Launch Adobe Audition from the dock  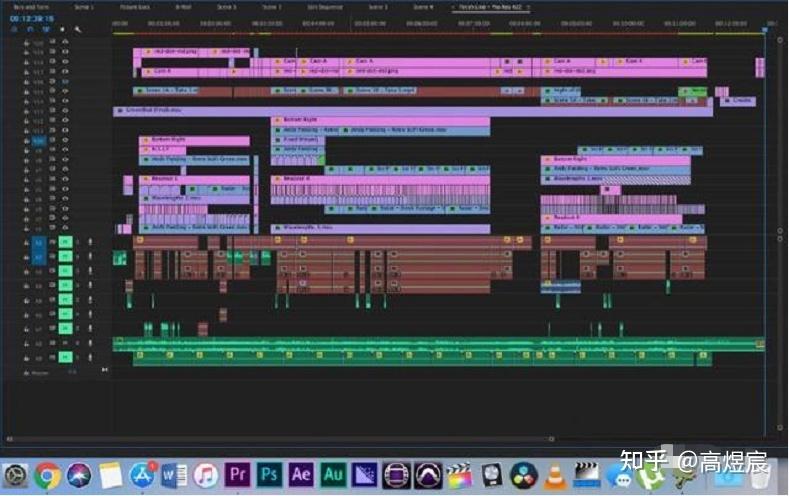[333, 475]
